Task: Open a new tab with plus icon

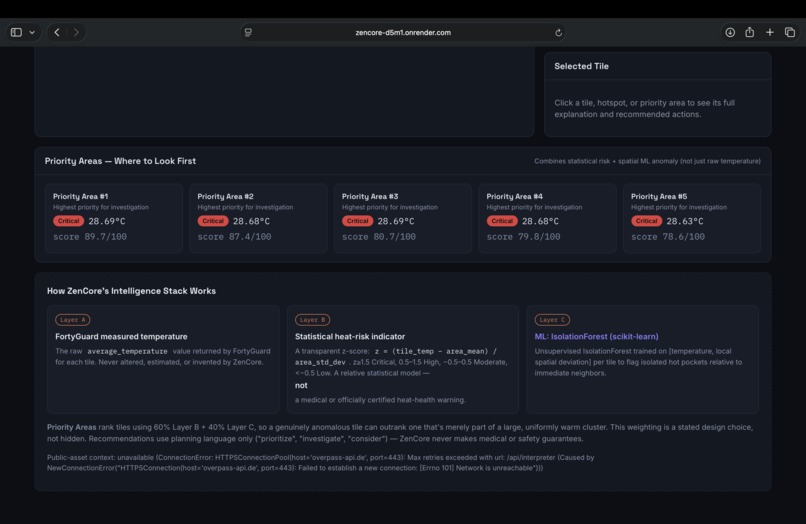Action: 770,32
